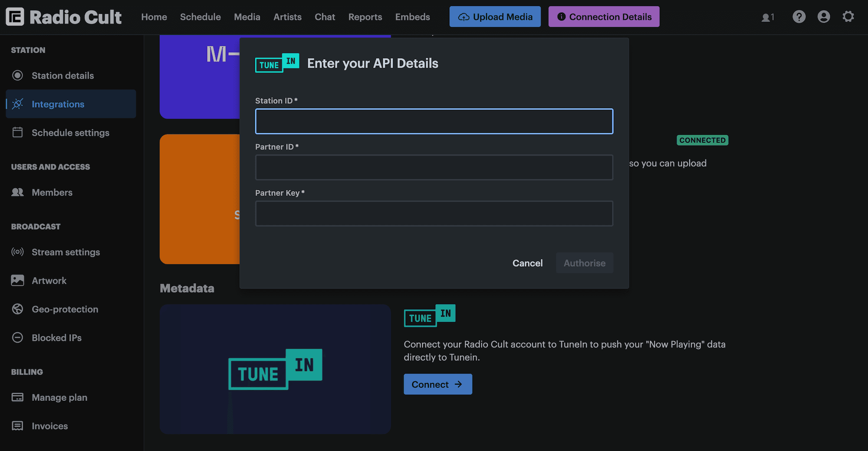Viewport: 868px width, 451px height.
Task: Open Stream settings via its broadcast icon
Action: click(17, 252)
